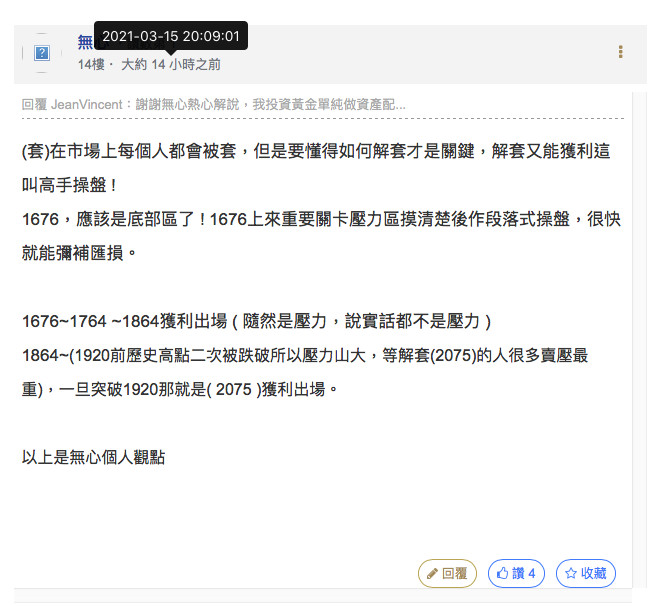Viewport: 654px width, 606px height.
Task: Click the timestamp tooltip 2021-03-15 20:09:01
Action: click(171, 36)
